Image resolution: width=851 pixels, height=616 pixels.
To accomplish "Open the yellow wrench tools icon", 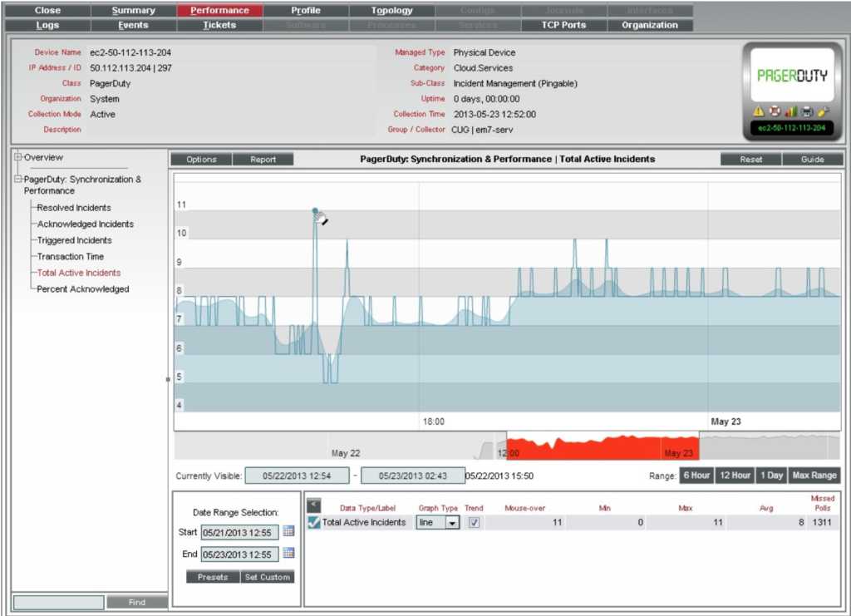I will pos(823,111).
